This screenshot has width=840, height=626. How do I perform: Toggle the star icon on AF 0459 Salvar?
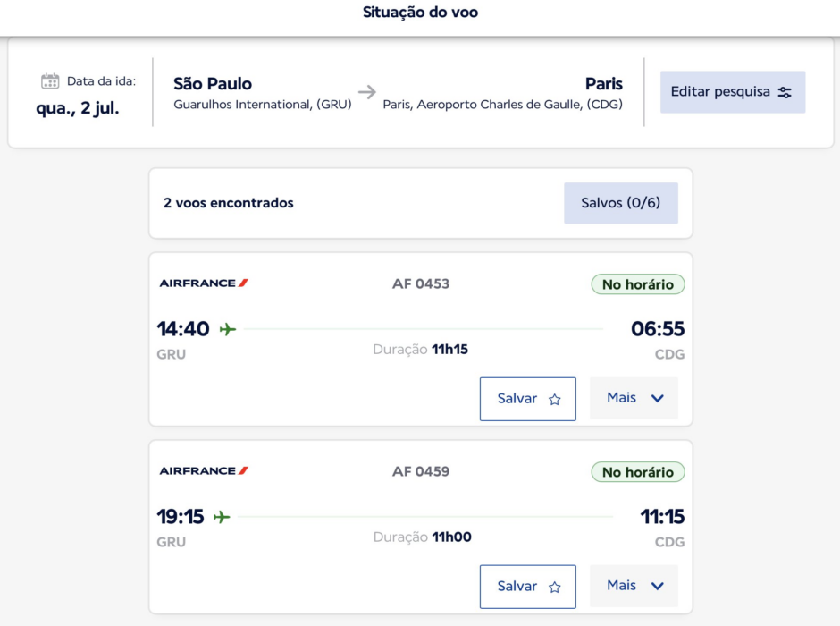pos(554,587)
